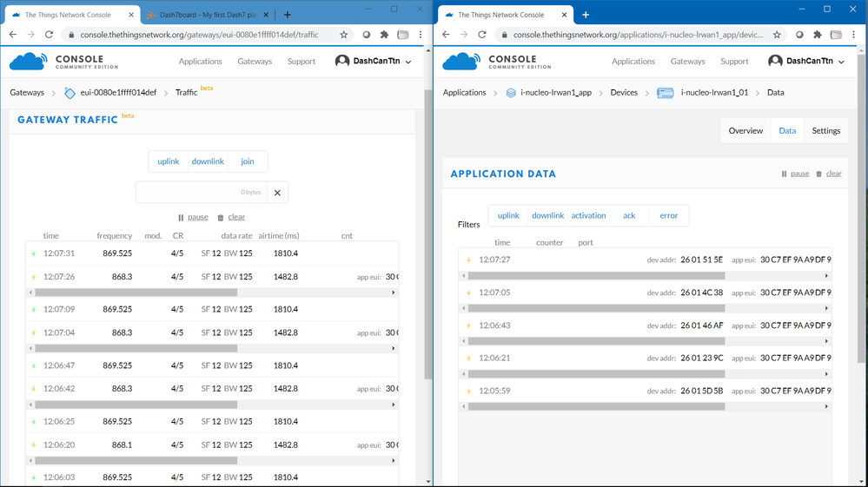Expand the 12:05:59 application data row
This screenshot has height=487, width=868.
[x=645, y=391]
